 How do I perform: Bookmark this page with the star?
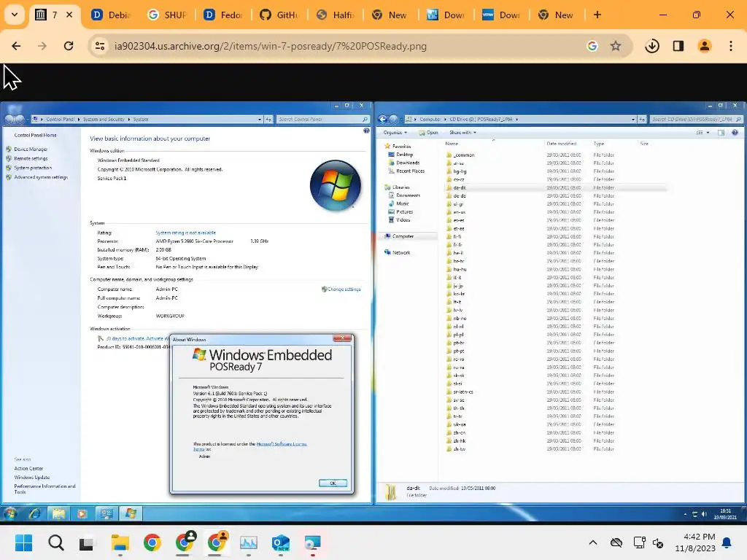tap(616, 46)
